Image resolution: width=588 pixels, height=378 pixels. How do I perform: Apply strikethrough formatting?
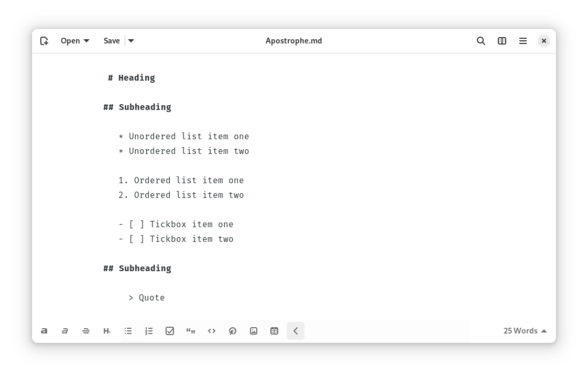tap(86, 331)
